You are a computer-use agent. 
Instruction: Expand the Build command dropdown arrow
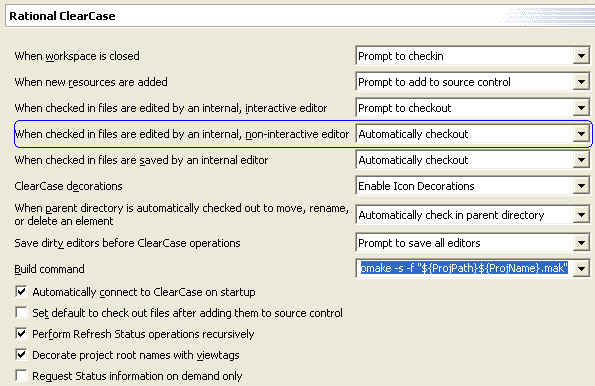pos(581,269)
